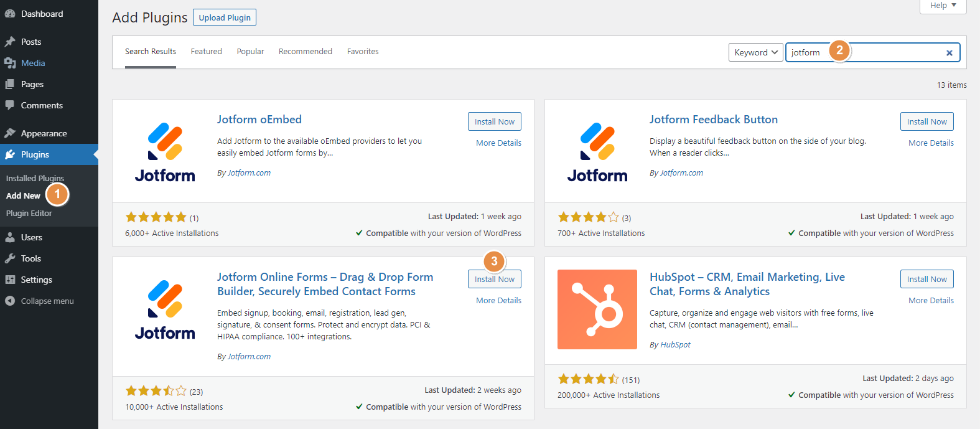
Task: Click the Users icon in sidebar
Action: click(10, 237)
